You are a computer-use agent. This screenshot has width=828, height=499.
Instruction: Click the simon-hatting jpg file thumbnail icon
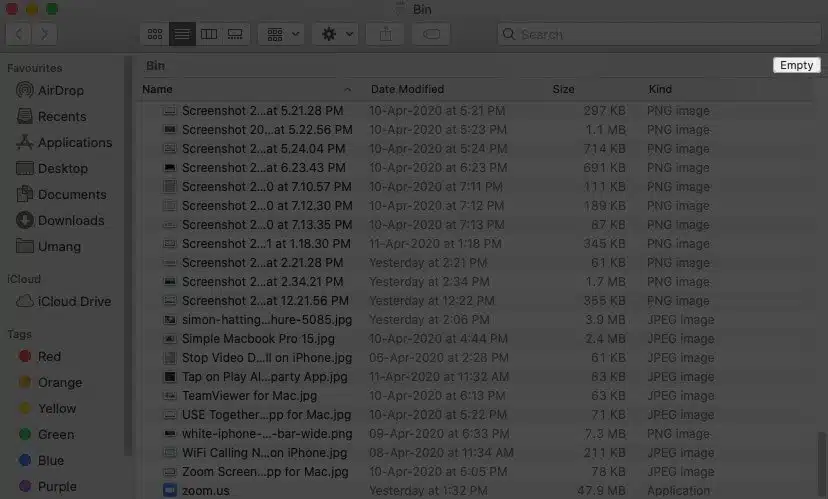pyautogui.click(x=170, y=320)
